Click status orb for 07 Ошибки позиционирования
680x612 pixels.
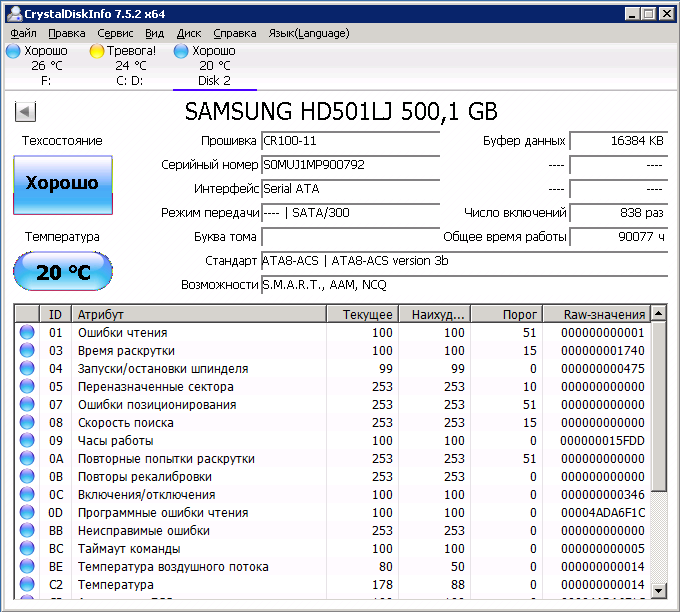[x=27, y=404]
